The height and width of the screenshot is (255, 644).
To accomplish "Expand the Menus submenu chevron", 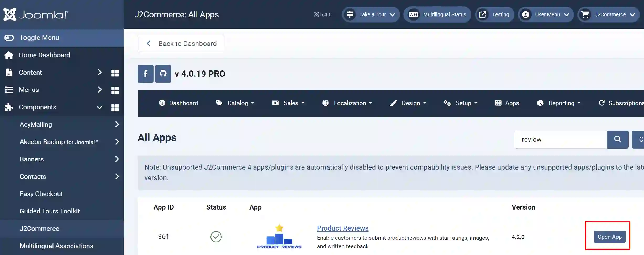I will tap(99, 90).
